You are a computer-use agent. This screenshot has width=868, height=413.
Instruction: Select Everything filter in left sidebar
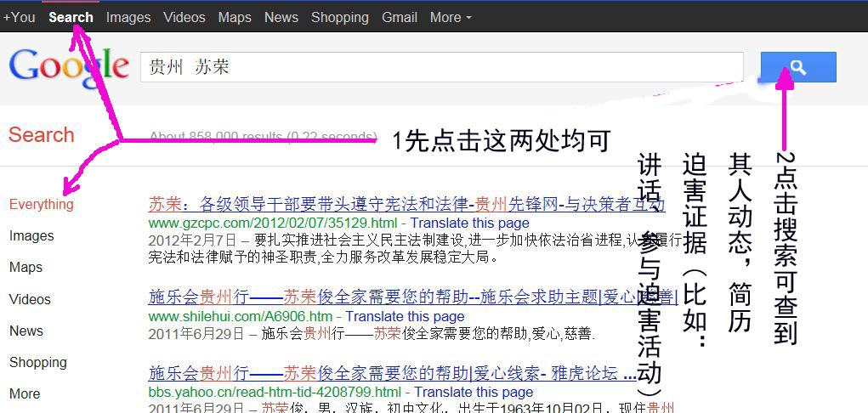click(x=42, y=204)
